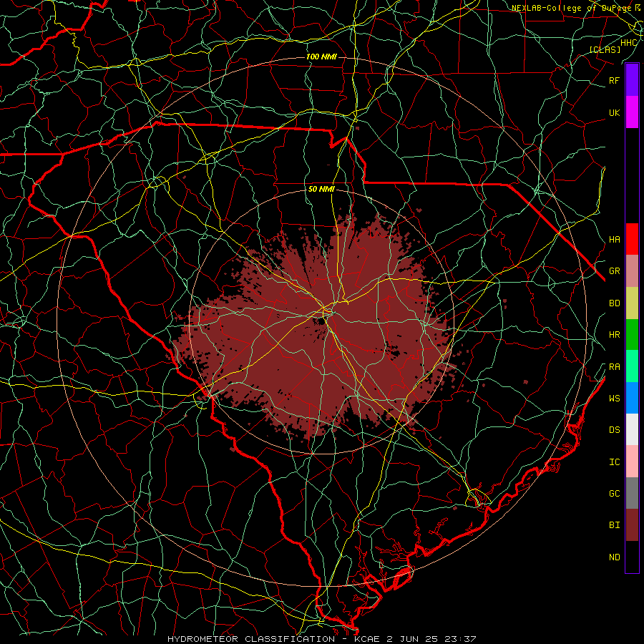Click the HHC product label
This screenshot has width=644, height=644.
[628, 43]
